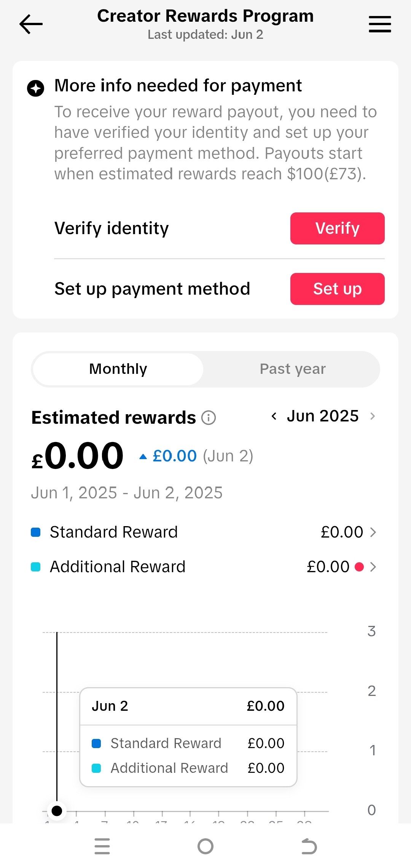
Task: Tap the back arrow icon
Action: (31, 24)
